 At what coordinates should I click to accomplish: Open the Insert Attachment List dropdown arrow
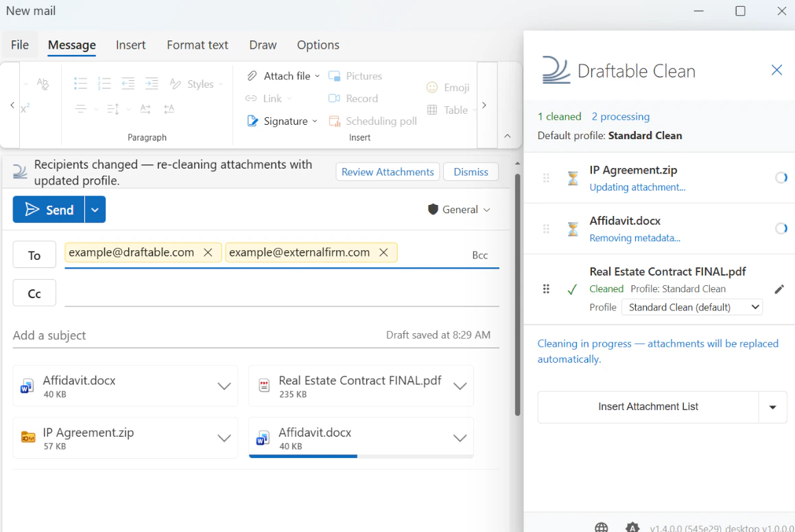tap(772, 407)
